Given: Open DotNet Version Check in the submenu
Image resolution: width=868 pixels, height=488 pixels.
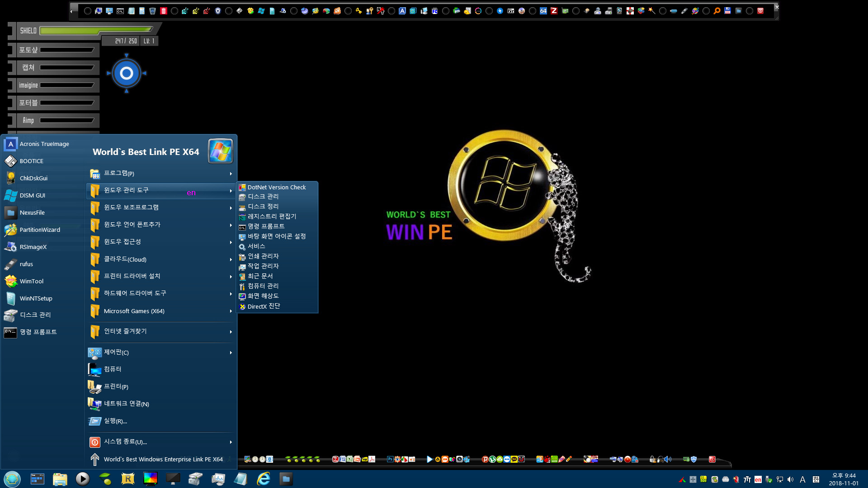Looking at the screenshot, I should (x=277, y=187).
